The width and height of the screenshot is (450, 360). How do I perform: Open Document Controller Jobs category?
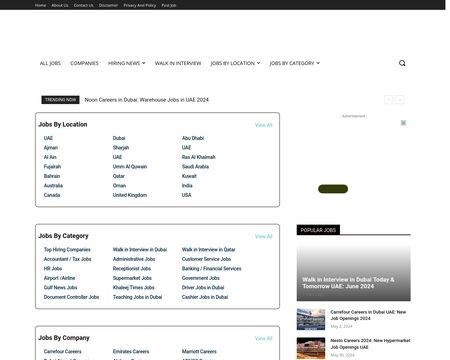(71, 297)
